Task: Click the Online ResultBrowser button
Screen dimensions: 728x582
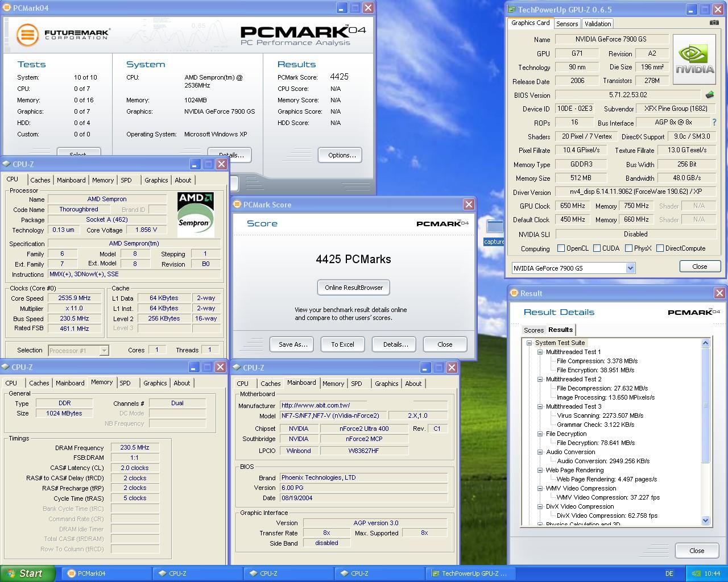Action: pos(354,288)
